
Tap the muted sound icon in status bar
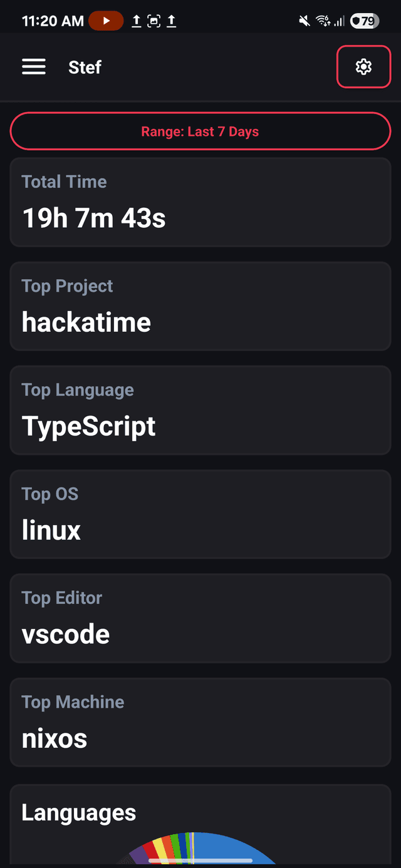[304, 20]
